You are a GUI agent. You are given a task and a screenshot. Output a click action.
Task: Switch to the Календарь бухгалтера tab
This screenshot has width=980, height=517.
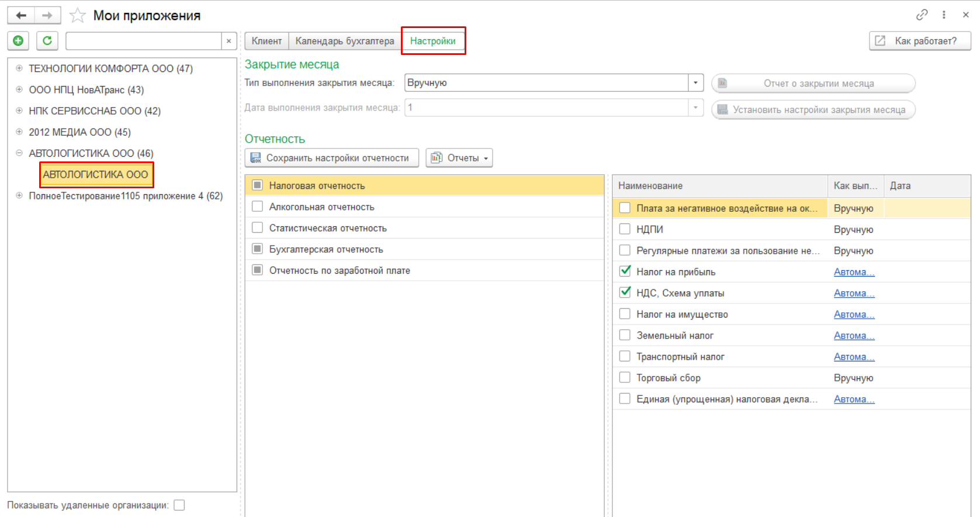coord(345,41)
